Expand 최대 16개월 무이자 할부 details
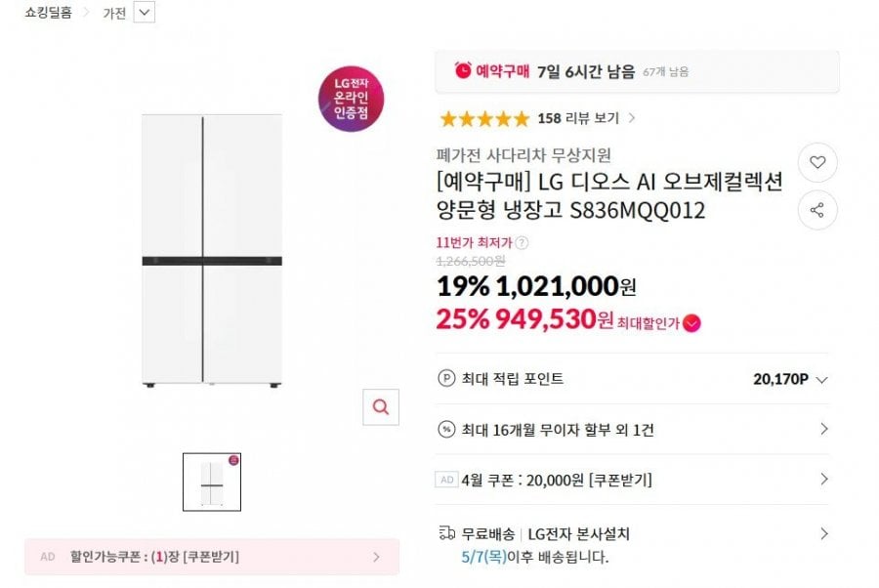This screenshot has height=588, width=879. pyautogui.click(x=823, y=429)
